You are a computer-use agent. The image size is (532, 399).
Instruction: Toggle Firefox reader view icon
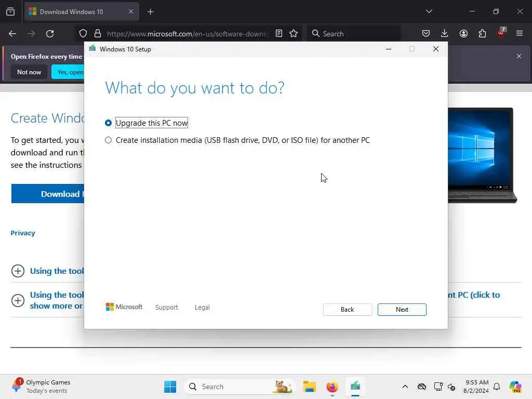click(x=279, y=34)
